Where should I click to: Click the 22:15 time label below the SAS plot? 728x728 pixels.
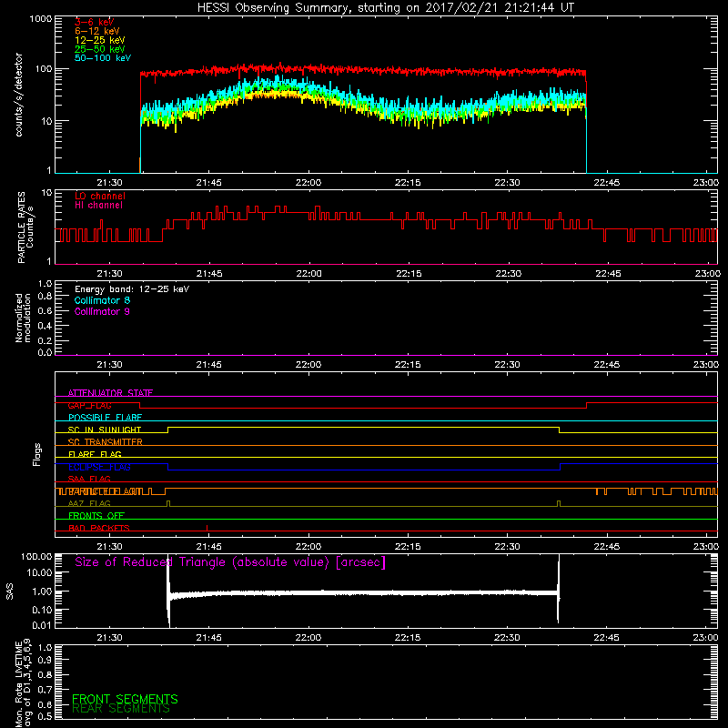[x=408, y=638]
